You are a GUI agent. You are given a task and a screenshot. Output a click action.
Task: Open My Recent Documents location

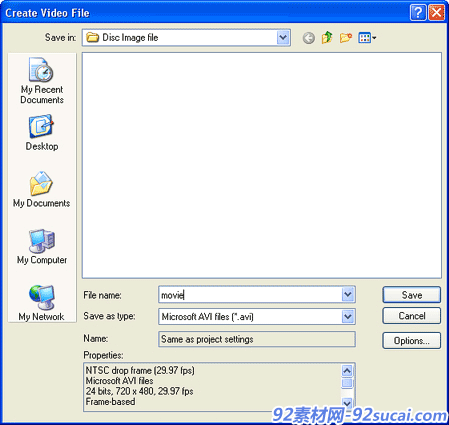42,80
